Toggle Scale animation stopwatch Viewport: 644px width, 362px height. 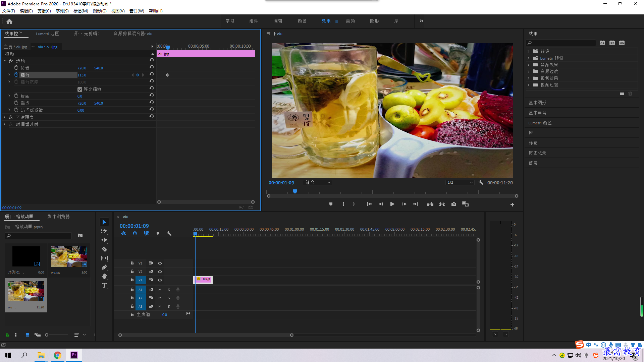click(x=16, y=75)
